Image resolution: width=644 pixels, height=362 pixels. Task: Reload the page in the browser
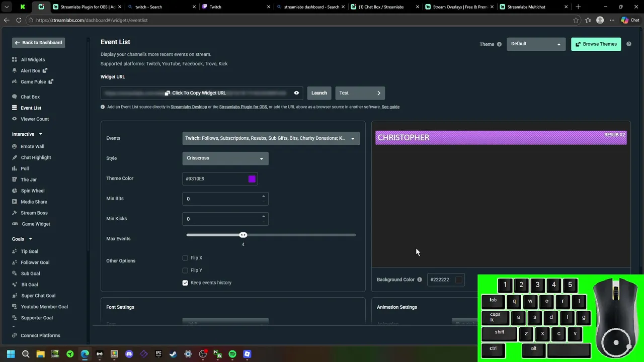tap(19, 20)
